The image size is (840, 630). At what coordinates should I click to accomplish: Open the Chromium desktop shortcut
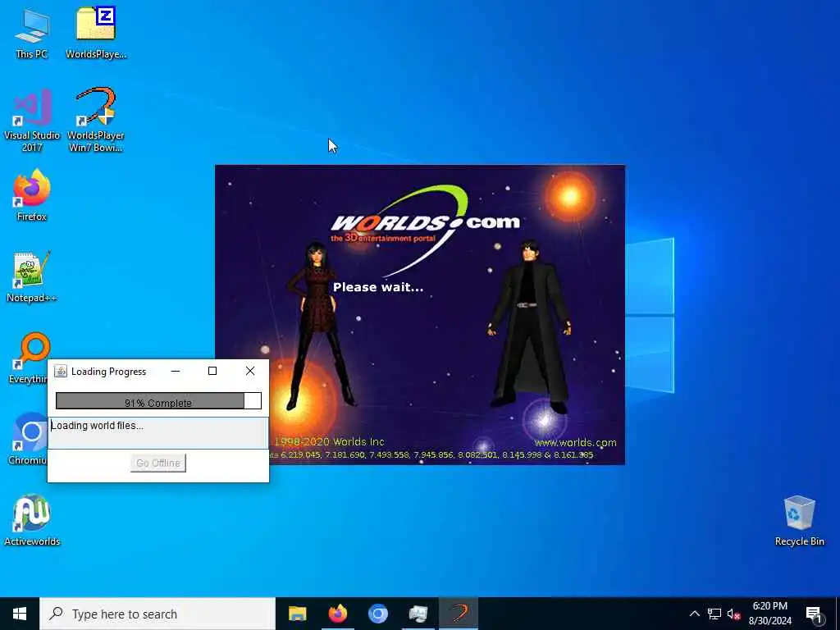[x=27, y=440]
